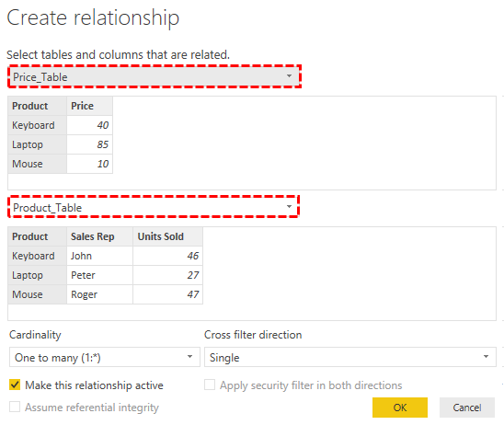Open the Price_Table selection dropdown

point(155,76)
